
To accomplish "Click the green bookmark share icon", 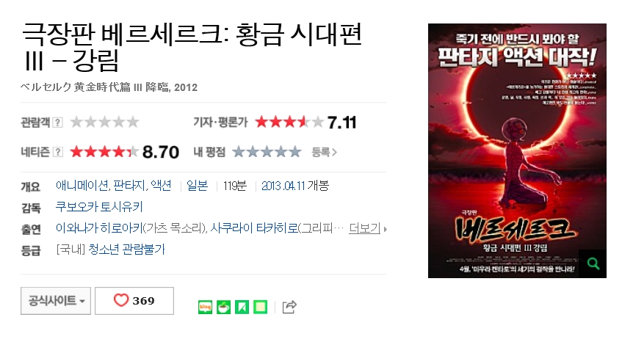I will [x=242, y=307].
